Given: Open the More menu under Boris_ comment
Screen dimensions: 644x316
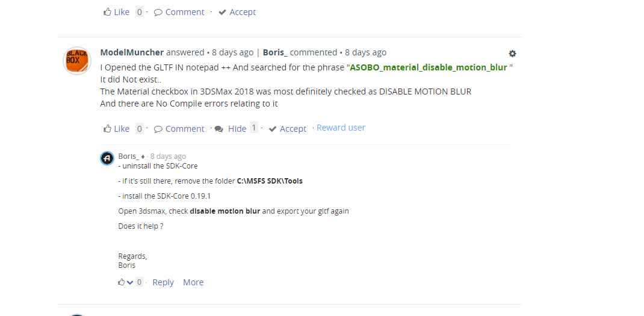Looking at the screenshot, I should tap(193, 282).
